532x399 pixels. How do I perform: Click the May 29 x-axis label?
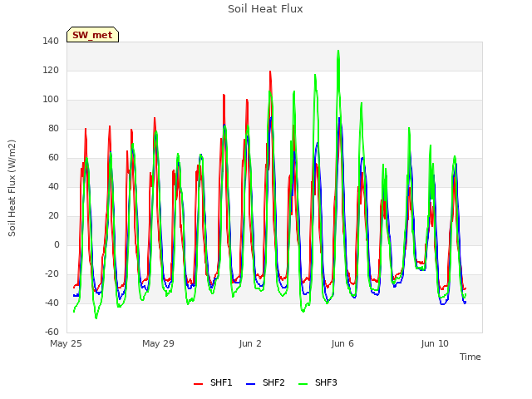tap(158, 343)
